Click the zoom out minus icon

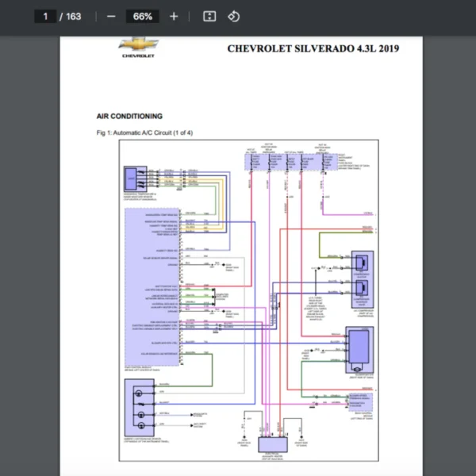(111, 16)
